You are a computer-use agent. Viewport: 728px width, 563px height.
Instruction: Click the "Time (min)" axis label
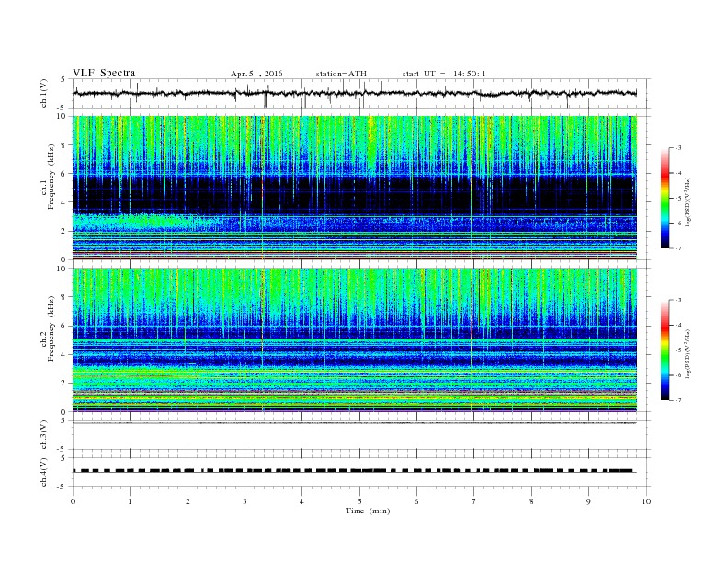(368, 511)
